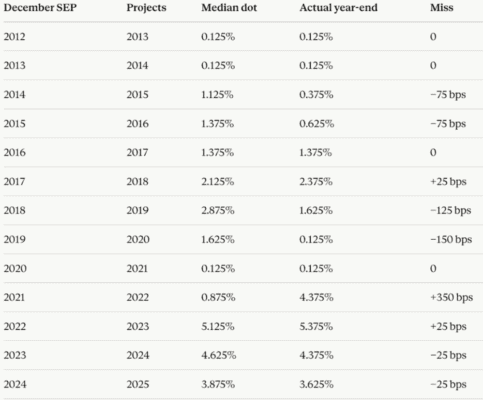Select December SEP 2012 row cell
Screen dimensions: 483x400
(14, 37)
